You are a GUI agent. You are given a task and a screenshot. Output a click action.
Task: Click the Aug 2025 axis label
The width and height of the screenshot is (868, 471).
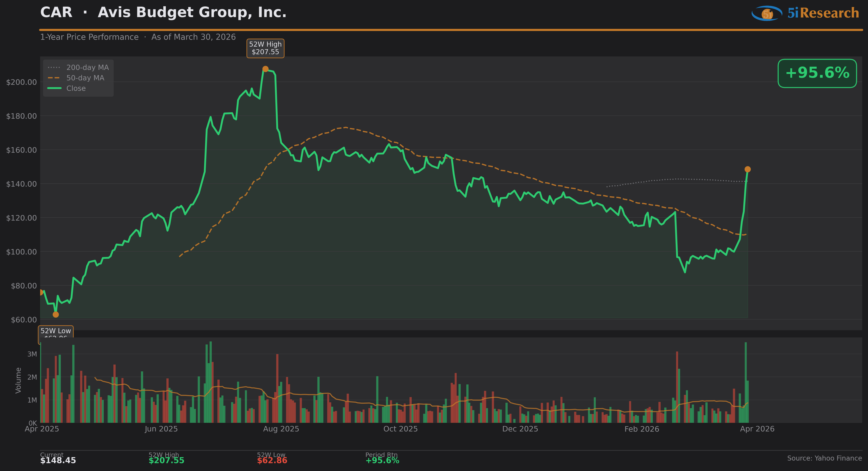pos(281,429)
